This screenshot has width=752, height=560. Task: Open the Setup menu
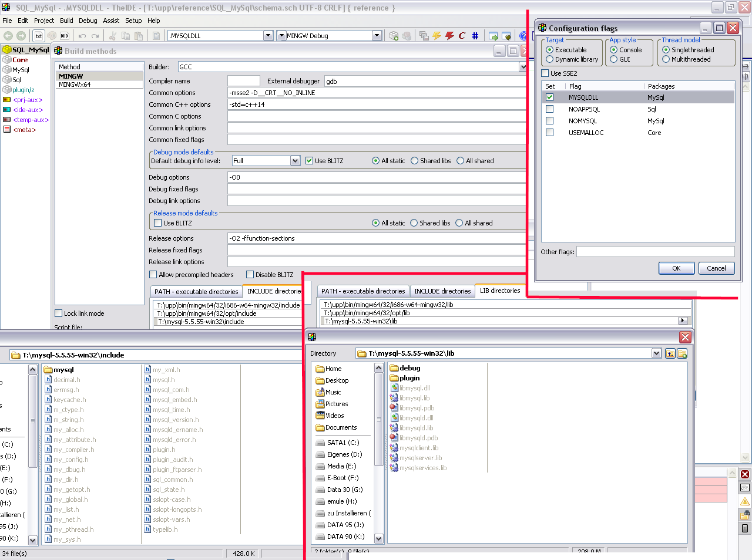pyautogui.click(x=133, y=21)
